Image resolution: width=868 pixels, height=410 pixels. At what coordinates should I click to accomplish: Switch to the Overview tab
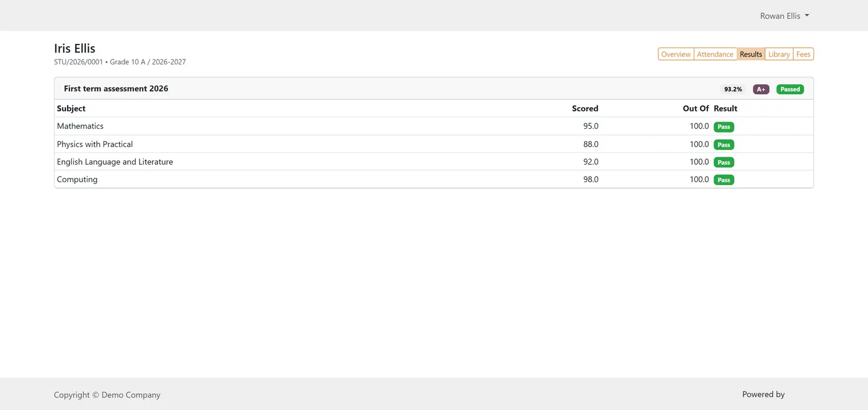(x=676, y=55)
